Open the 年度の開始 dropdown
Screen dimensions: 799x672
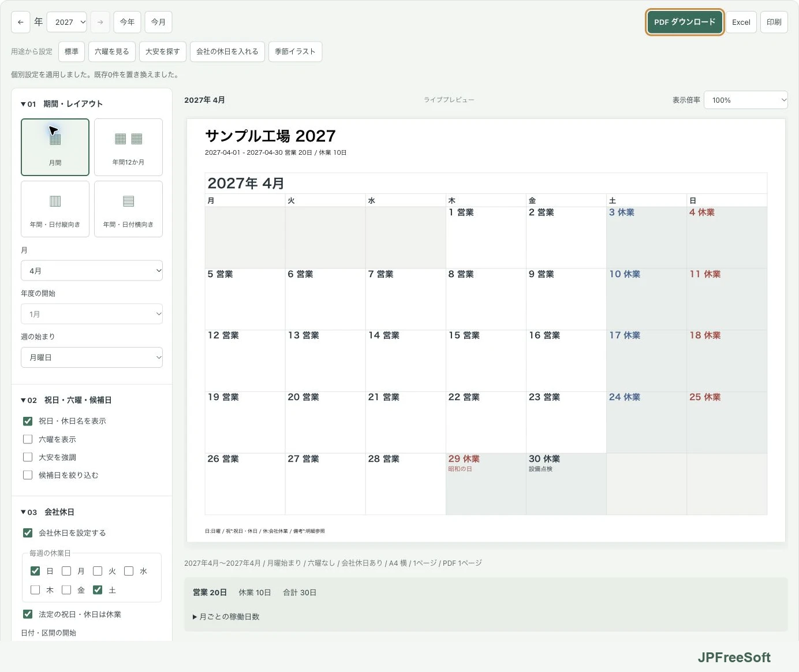point(92,314)
